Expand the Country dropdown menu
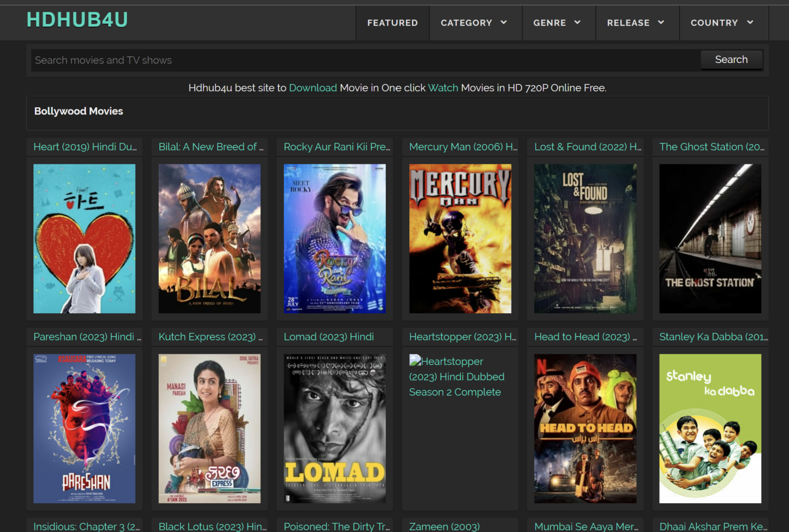This screenshot has height=532, width=789. [x=722, y=23]
